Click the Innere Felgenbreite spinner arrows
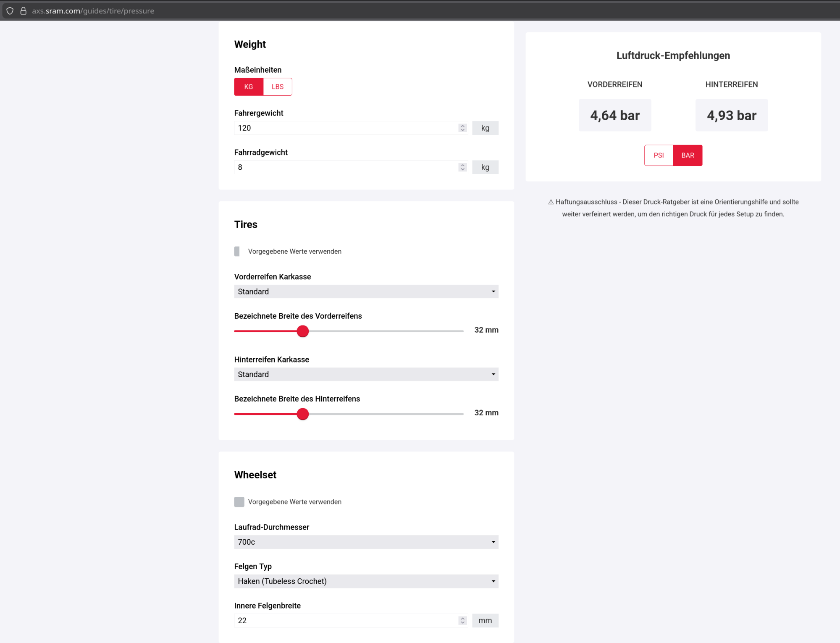Image resolution: width=840 pixels, height=643 pixels. (x=462, y=620)
